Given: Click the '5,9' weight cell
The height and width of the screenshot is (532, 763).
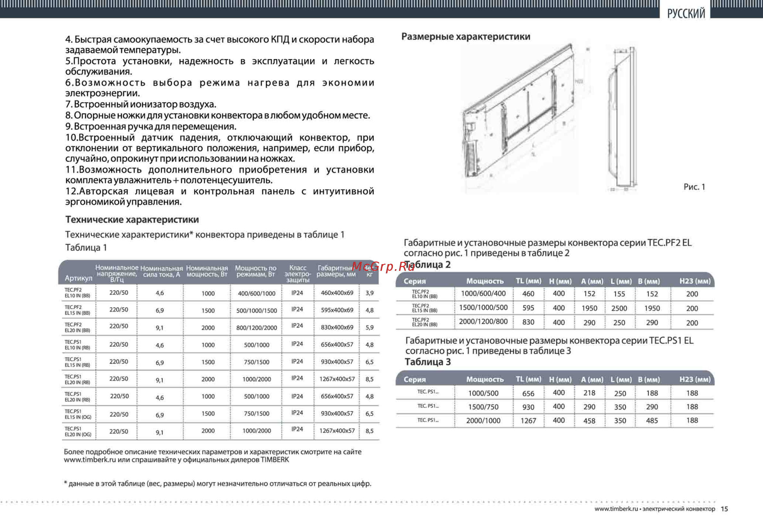Looking at the screenshot, I should (369, 328).
